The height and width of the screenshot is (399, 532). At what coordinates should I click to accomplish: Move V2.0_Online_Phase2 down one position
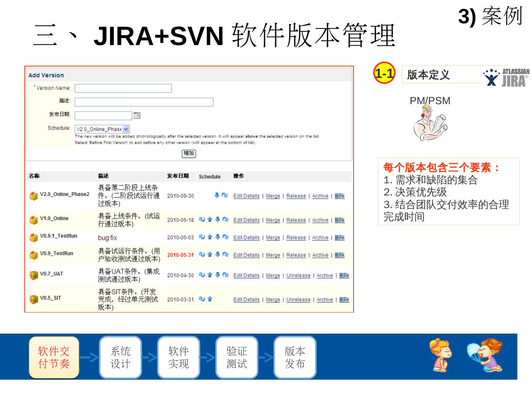click(217, 195)
